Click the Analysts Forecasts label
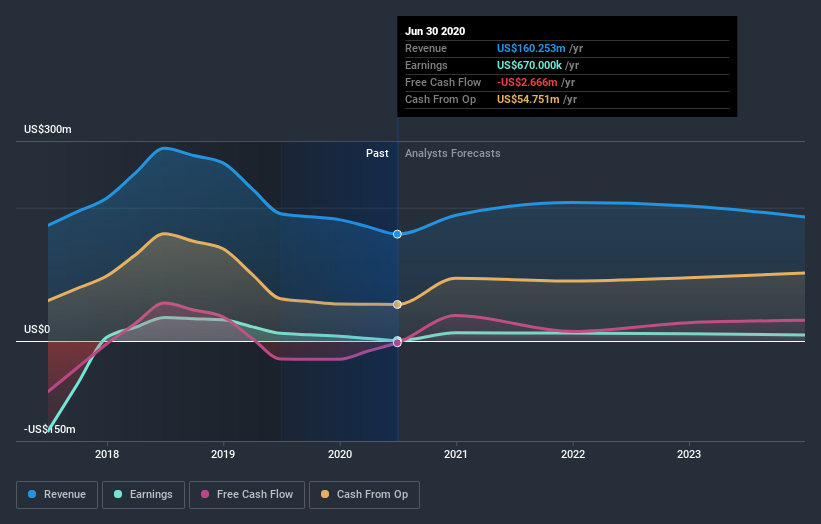821x524 pixels. (x=452, y=153)
